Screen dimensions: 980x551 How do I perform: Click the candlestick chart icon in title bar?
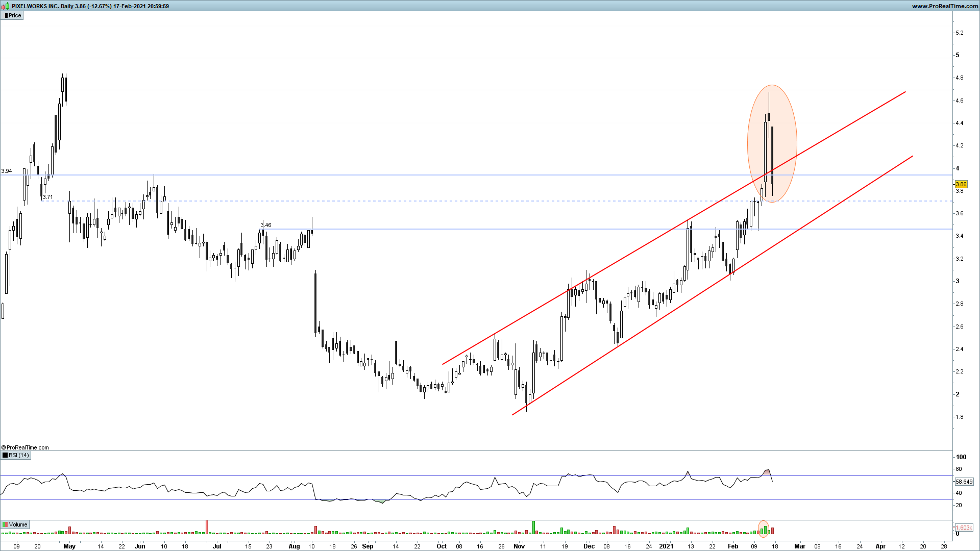(x=5, y=6)
